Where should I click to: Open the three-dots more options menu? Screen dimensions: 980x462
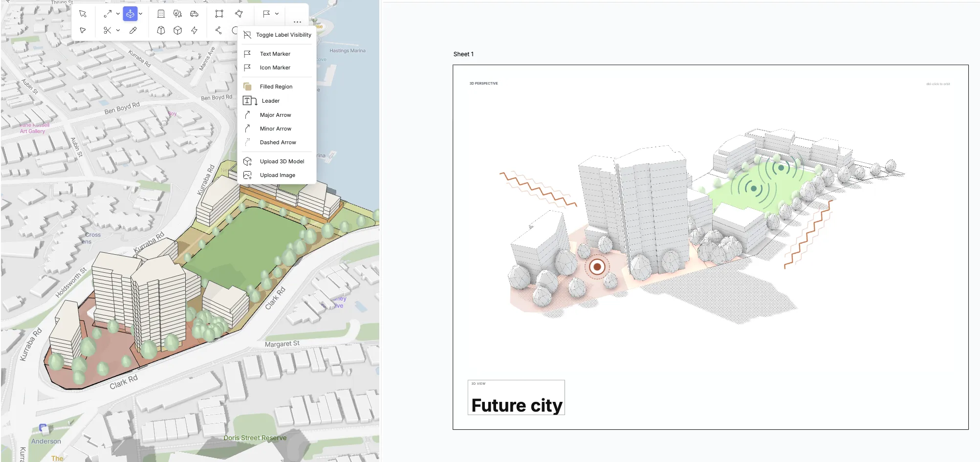[x=297, y=22]
